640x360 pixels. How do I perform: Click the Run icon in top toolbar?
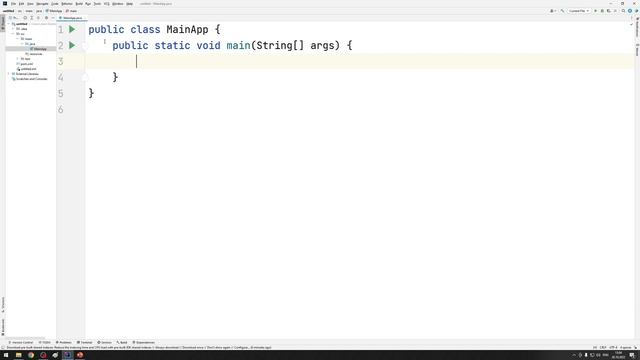[596, 11]
